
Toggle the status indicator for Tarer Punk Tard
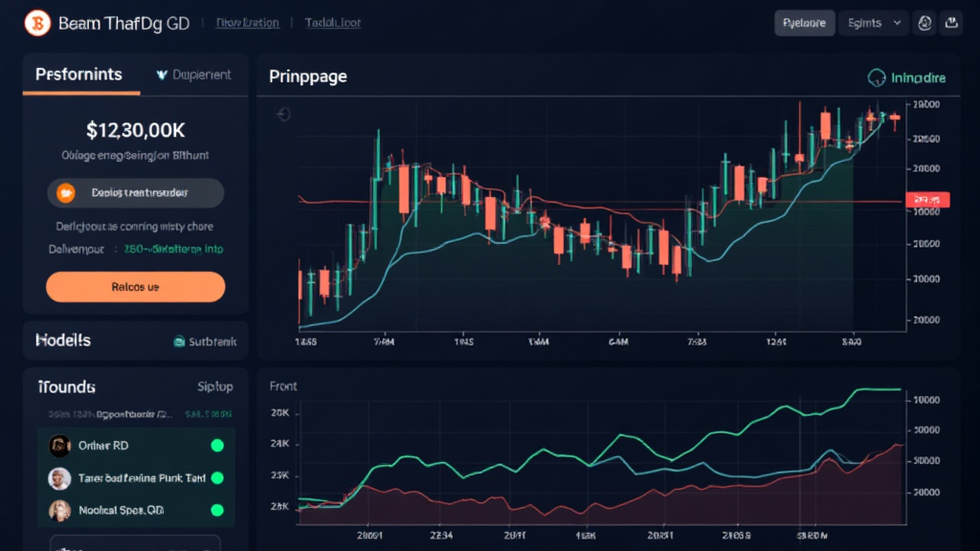[216, 478]
